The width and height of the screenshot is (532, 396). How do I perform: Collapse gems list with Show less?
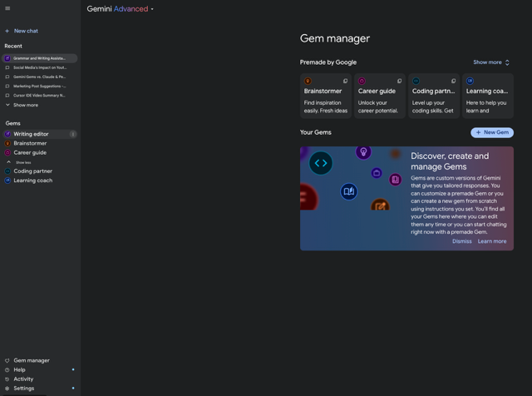pos(19,162)
